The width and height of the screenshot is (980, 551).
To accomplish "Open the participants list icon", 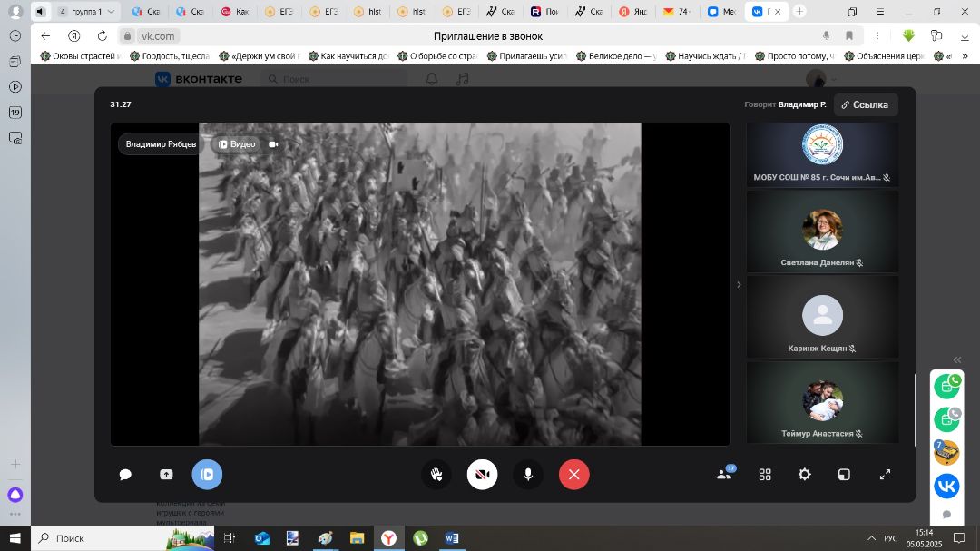I will (726, 474).
